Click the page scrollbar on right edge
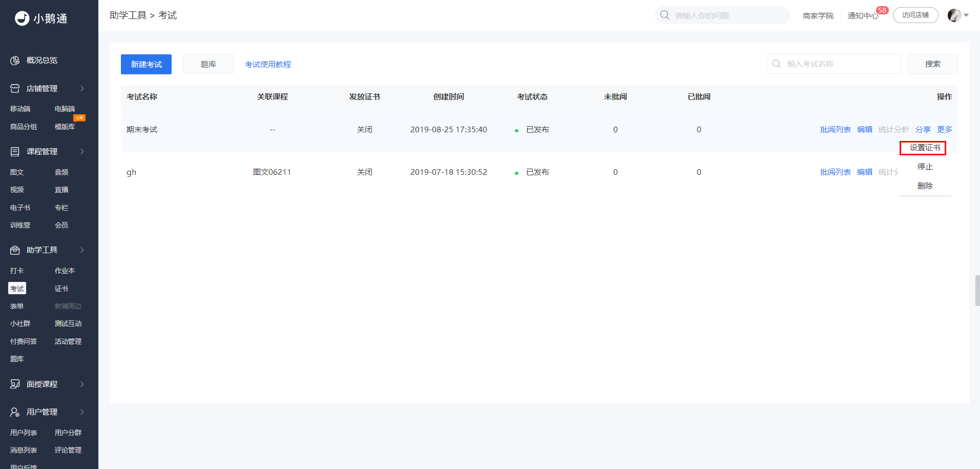 [x=977, y=291]
